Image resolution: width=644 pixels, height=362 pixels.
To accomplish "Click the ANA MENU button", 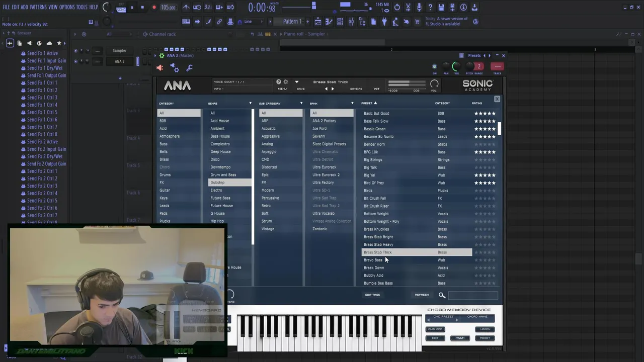I will 282,89.
